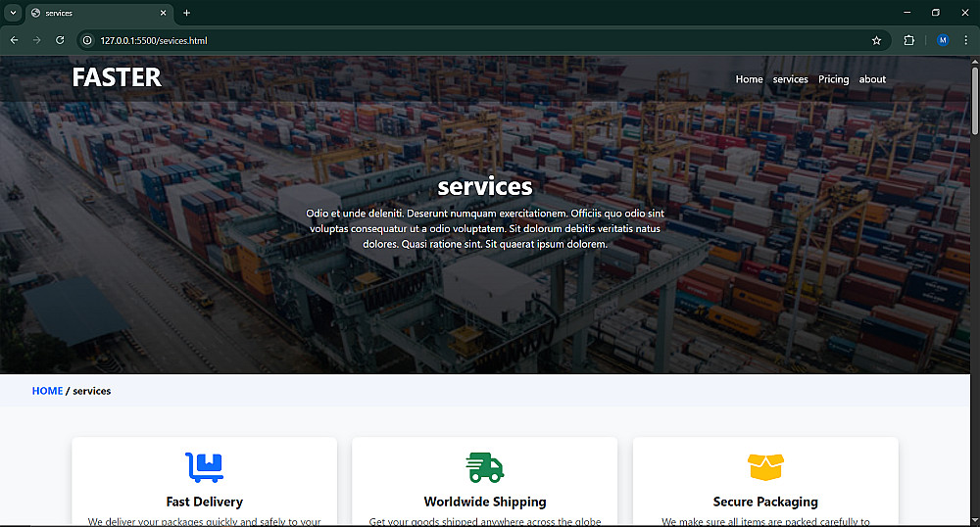This screenshot has width=980, height=527.
Task: Minimize the browser window
Action: tap(906, 13)
